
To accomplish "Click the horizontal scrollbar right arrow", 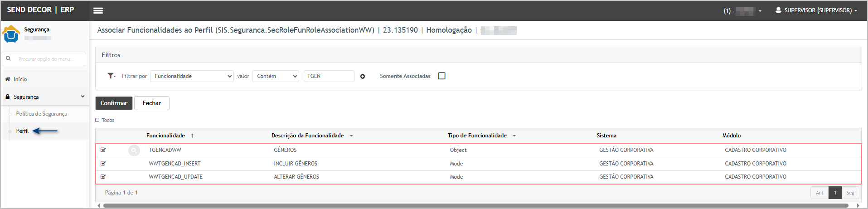I will (858, 205).
